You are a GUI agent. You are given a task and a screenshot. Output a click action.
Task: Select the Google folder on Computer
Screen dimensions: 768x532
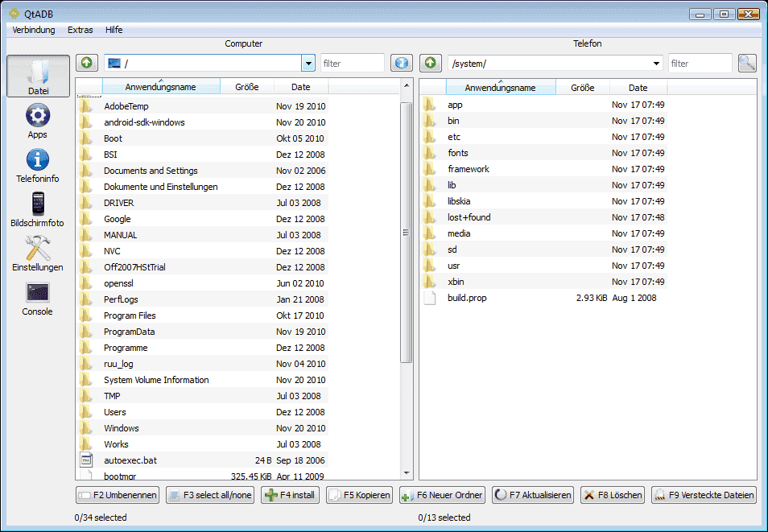(x=203, y=219)
